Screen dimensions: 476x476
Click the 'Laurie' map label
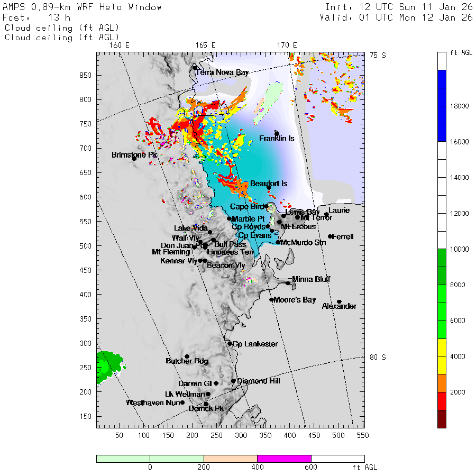[339, 210]
